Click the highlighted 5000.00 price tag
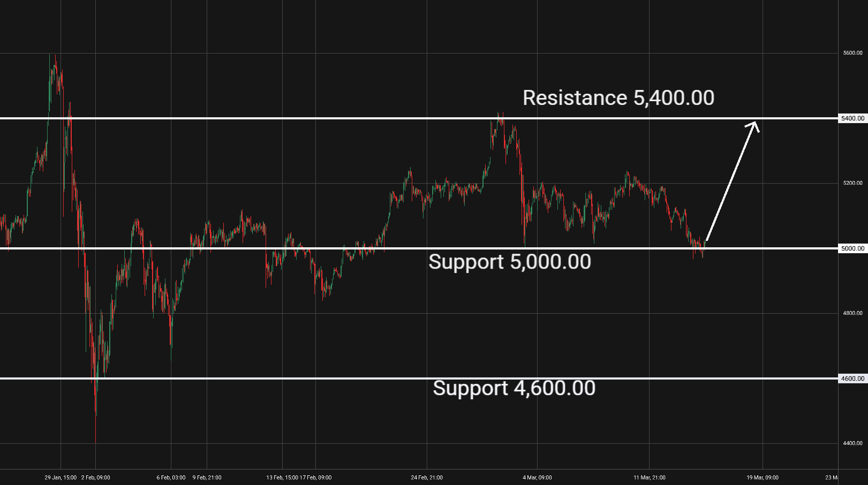Viewport: 868px width, 485px height. pyautogui.click(x=852, y=248)
